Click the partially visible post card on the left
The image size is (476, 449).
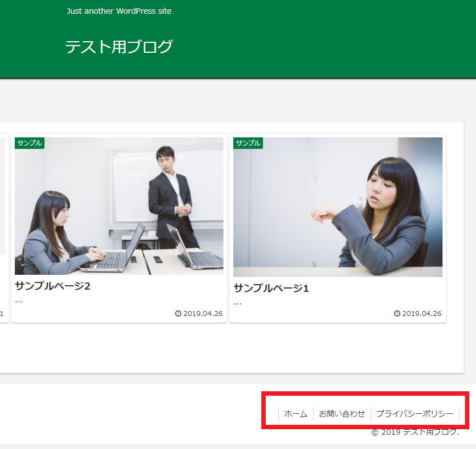(3, 220)
